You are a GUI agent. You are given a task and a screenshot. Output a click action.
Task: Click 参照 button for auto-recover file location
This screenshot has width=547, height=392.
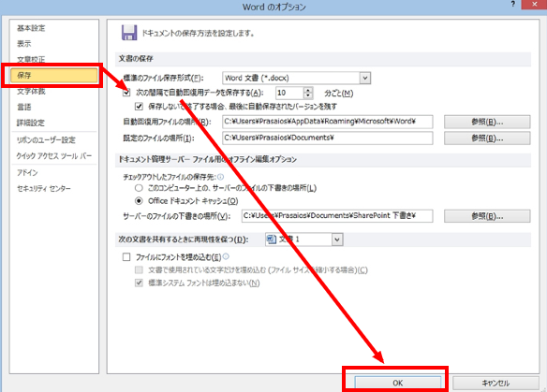pos(487,122)
